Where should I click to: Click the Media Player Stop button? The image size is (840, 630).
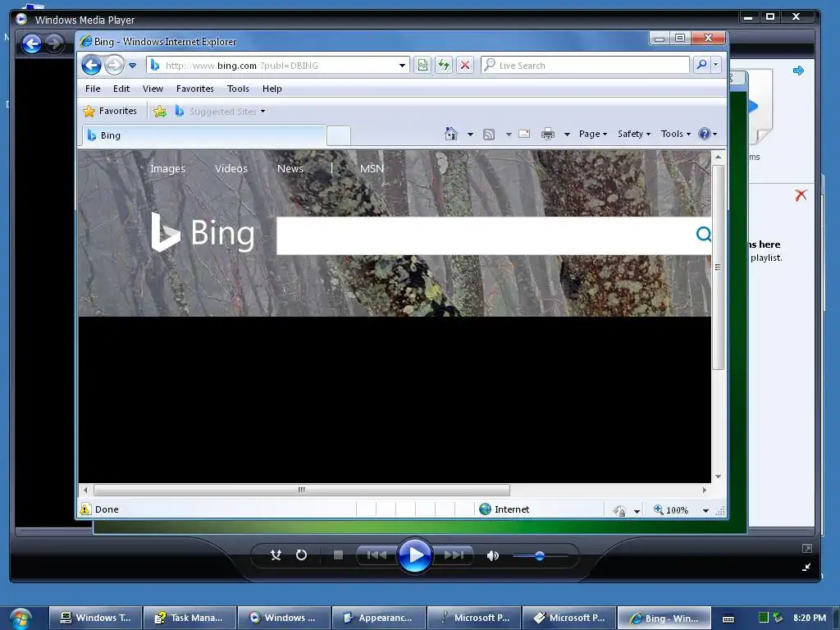[338, 555]
